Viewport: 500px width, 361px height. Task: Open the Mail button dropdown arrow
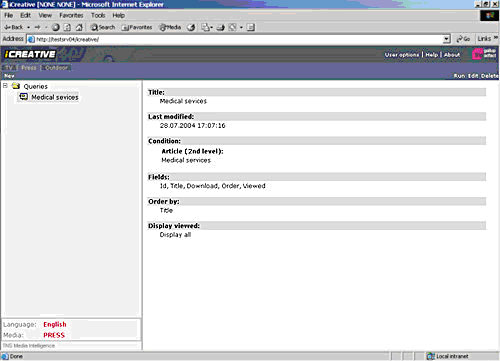click(x=211, y=27)
